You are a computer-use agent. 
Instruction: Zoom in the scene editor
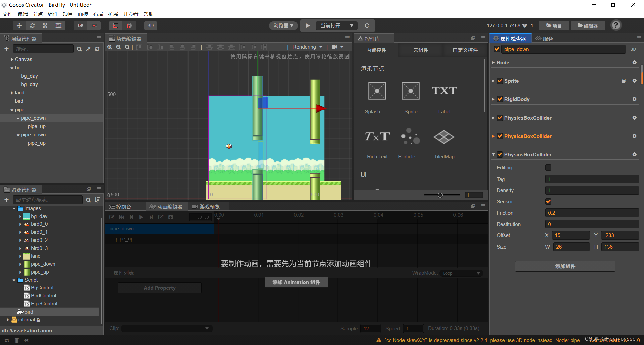point(110,47)
